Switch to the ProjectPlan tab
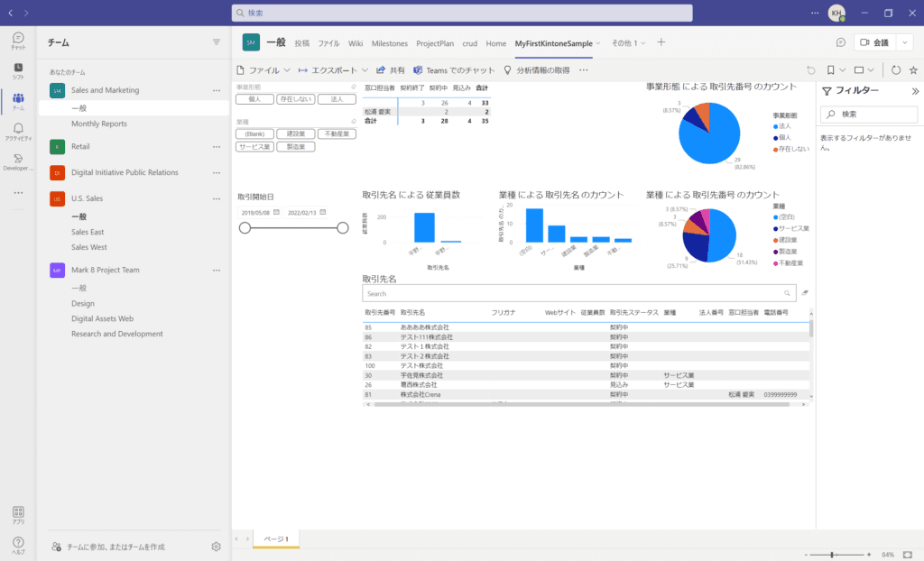Image resolution: width=924 pixels, height=561 pixels. tap(435, 43)
